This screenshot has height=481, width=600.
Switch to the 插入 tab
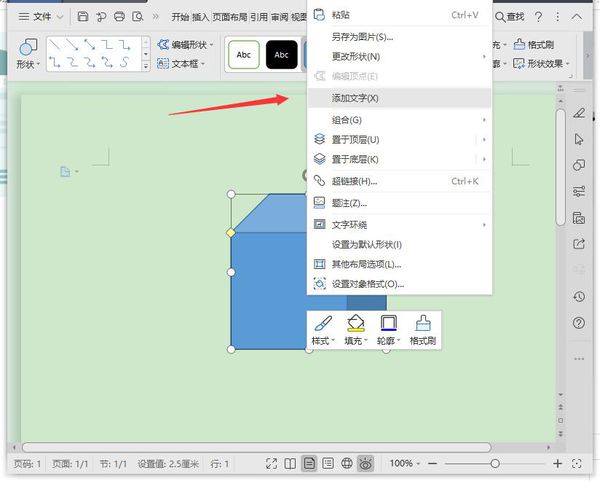[201, 17]
